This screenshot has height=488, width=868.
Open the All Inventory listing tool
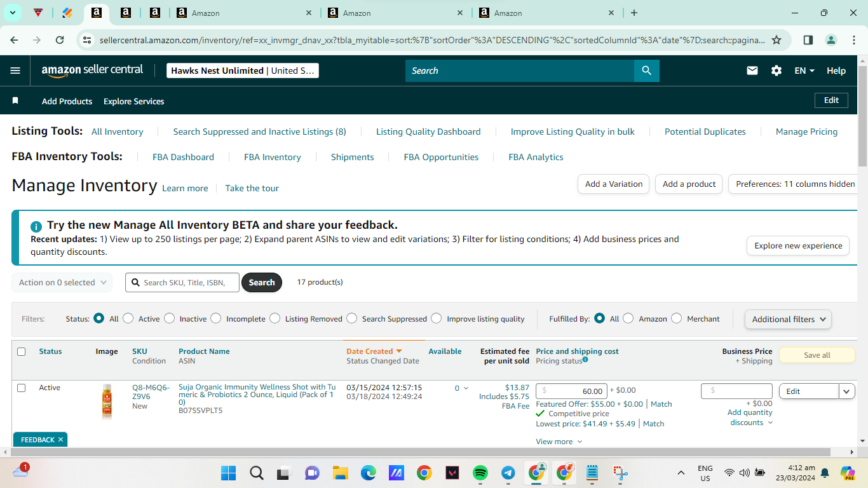coord(118,132)
